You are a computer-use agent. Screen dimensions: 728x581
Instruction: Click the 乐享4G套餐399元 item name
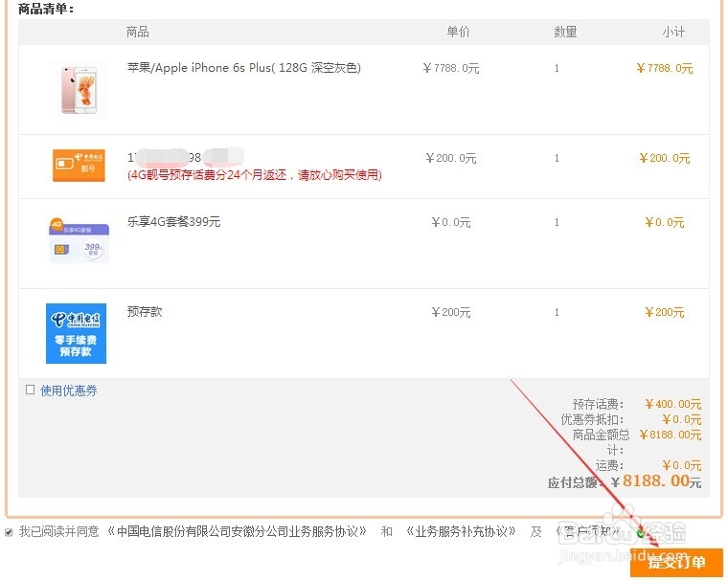[173, 222]
